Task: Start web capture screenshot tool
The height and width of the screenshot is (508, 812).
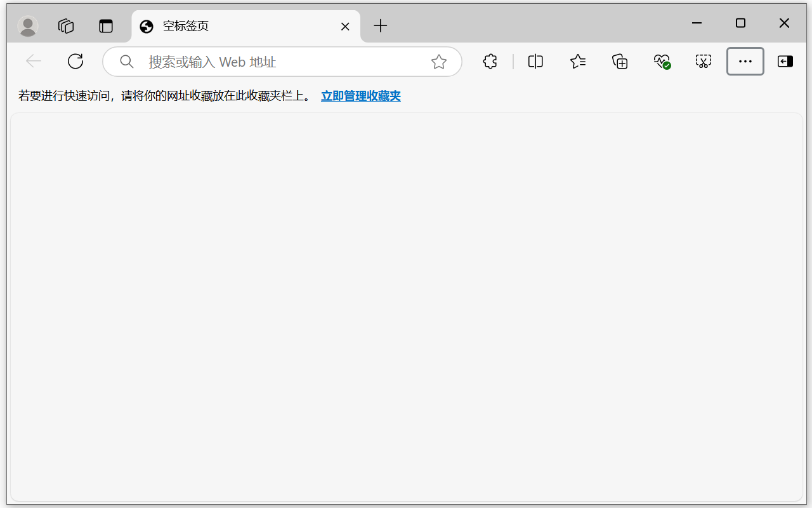Action: [704, 62]
